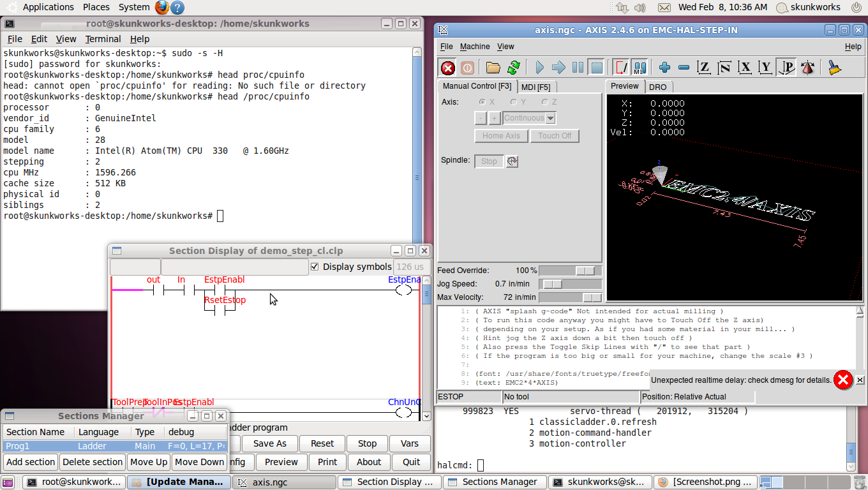Select the Y axis radio button

[x=514, y=102]
